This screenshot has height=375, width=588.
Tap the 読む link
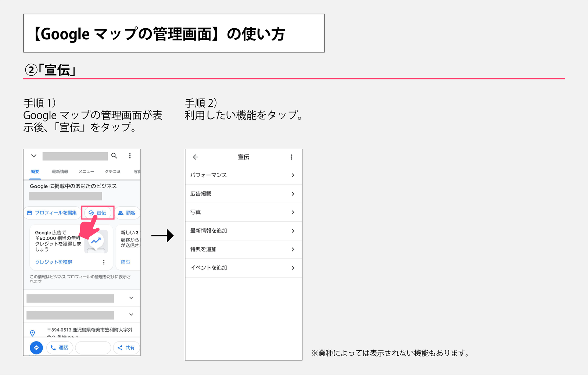coord(125,262)
